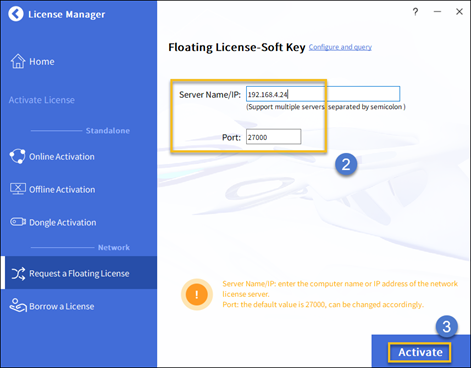Click the orange exclamation info icon
This screenshot has height=368, width=471.
[197, 295]
